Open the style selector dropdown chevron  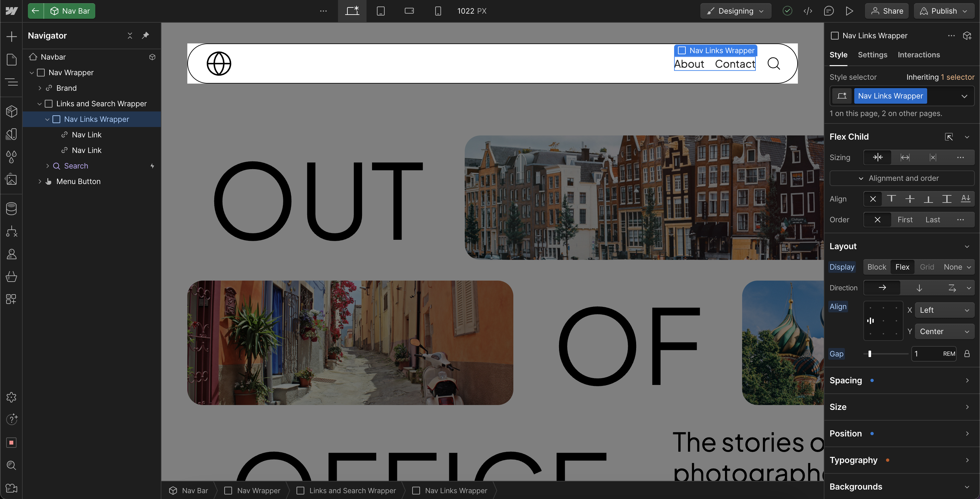964,96
